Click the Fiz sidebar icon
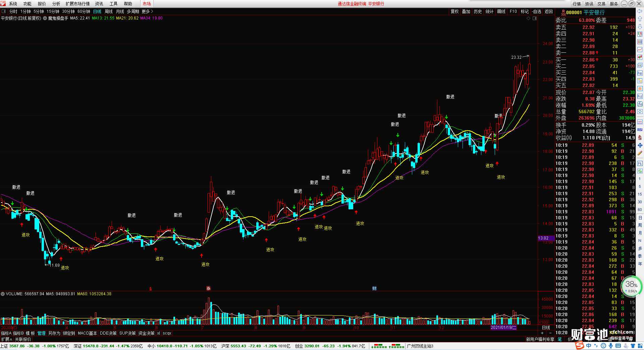Image resolution: width=644 pixels, height=350 pixels. click(x=640, y=96)
